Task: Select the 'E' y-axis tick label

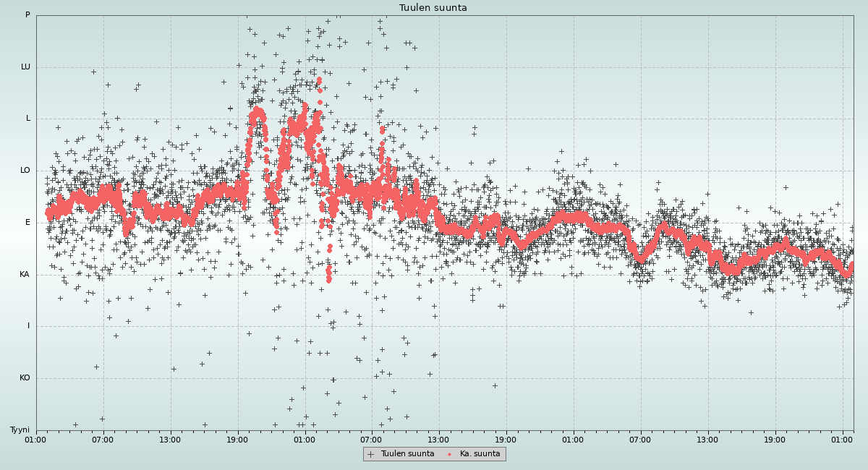Action: [x=28, y=223]
